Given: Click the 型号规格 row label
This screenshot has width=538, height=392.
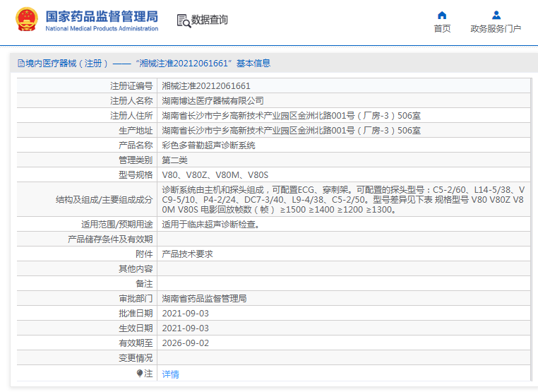Looking at the screenshot, I should pyautogui.click(x=136, y=174).
